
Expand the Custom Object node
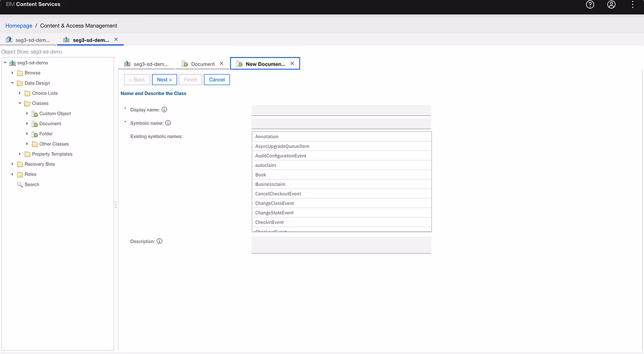click(27, 113)
